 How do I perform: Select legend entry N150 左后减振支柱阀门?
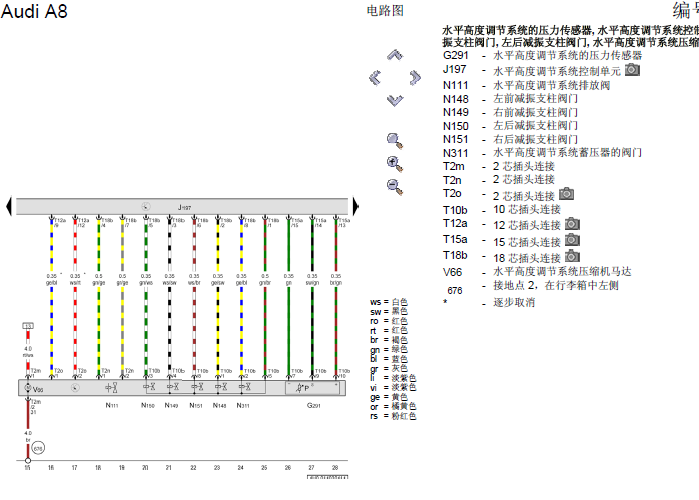coord(510,126)
